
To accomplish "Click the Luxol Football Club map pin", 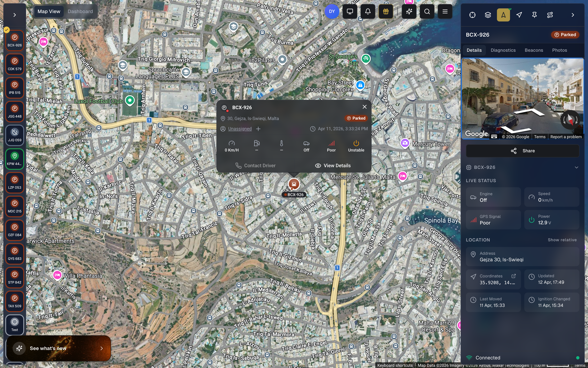I will 130,100.
